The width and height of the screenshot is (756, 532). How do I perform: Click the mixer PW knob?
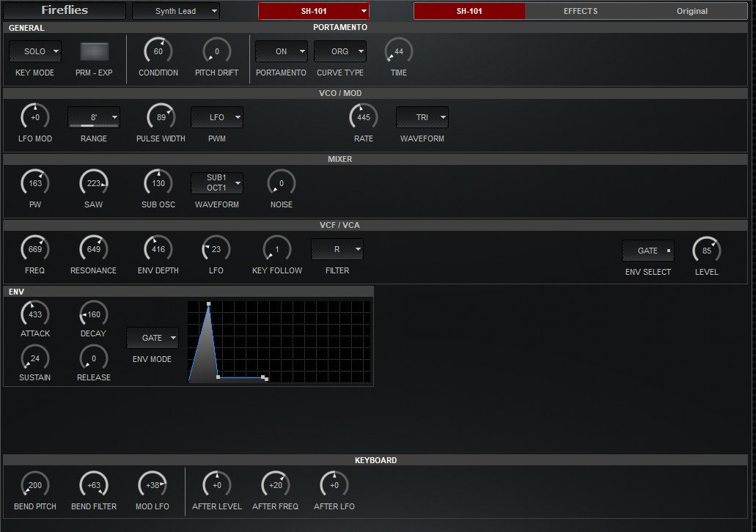point(35,183)
